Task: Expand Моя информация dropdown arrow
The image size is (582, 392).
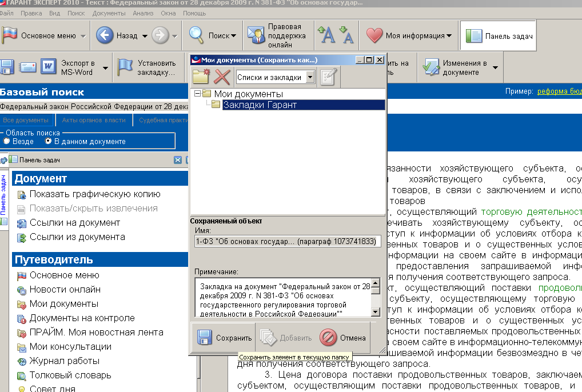Action: click(449, 35)
